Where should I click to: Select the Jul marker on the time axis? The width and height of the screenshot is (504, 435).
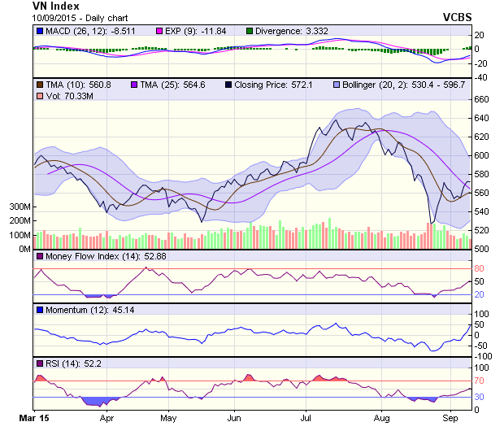point(307,419)
